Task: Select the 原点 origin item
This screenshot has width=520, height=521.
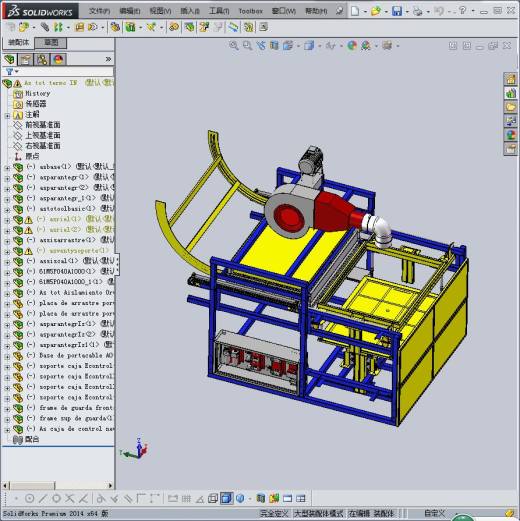Action: [32, 156]
